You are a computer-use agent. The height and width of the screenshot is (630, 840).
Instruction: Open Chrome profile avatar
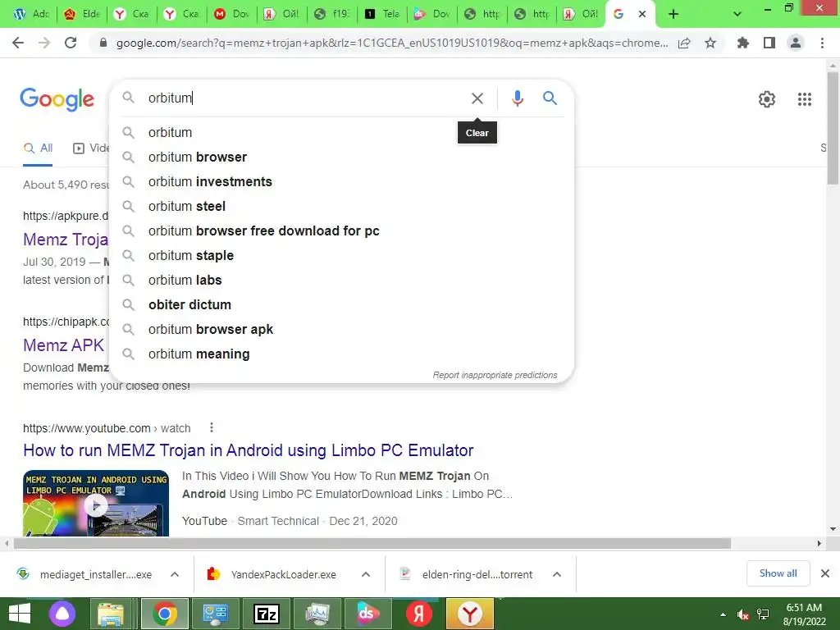point(796,43)
